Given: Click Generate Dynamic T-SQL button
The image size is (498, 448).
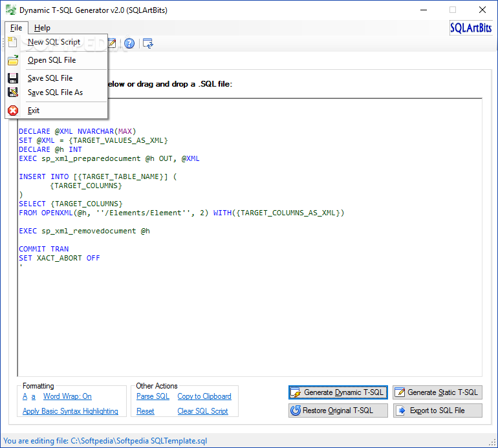Looking at the screenshot, I should [338, 392].
